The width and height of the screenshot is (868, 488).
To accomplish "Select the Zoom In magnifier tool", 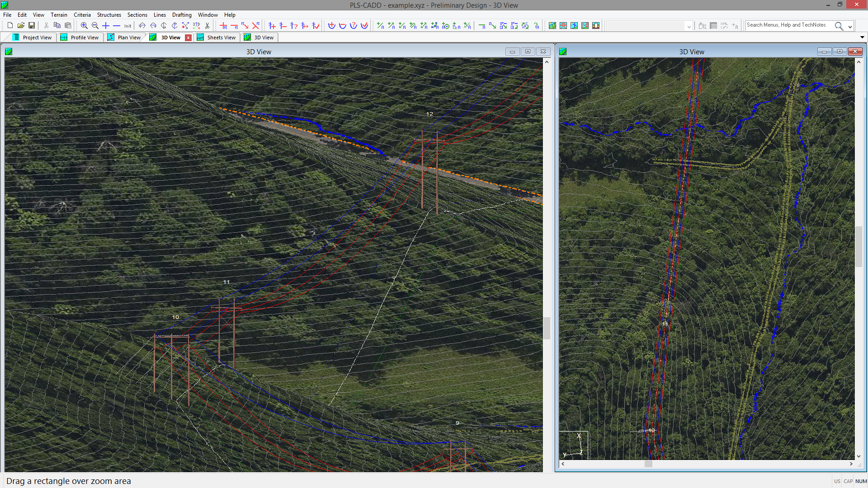I will click(x=84, y=26).
